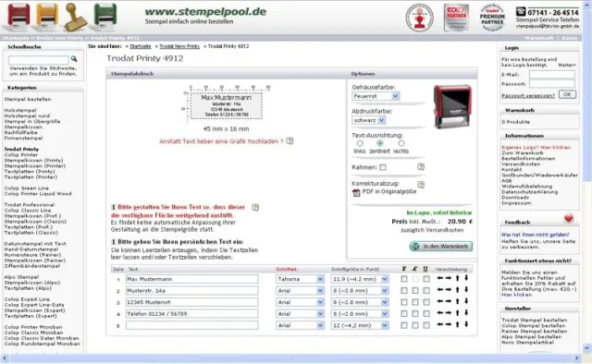This screenshot has width=592, height=364.
Task: Click the login OK button
Action: click(567, 94)
